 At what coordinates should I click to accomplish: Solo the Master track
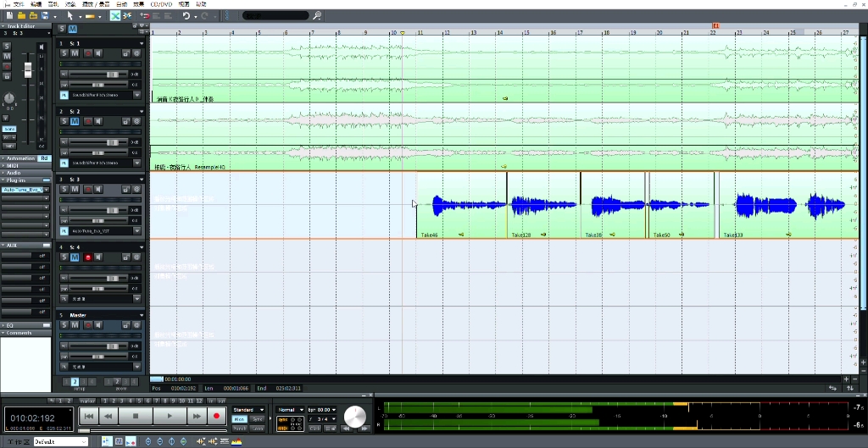coord(64,325)
